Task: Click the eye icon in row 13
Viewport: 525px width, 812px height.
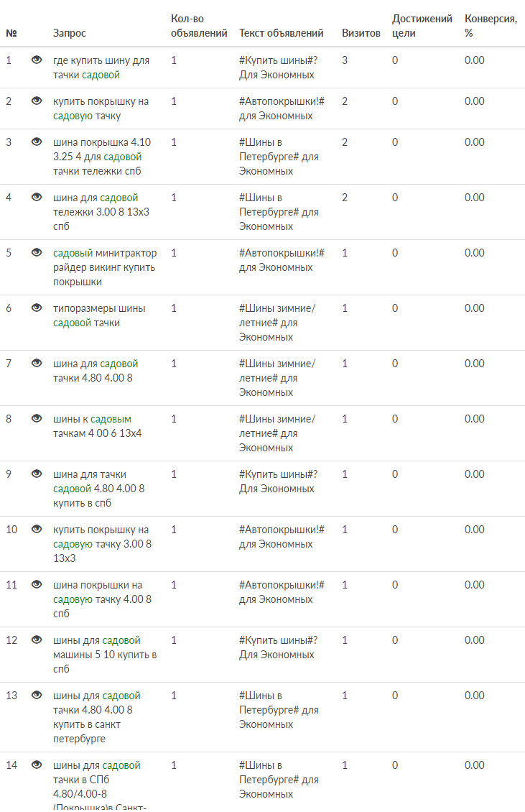Action: click(x=37, y=696)
